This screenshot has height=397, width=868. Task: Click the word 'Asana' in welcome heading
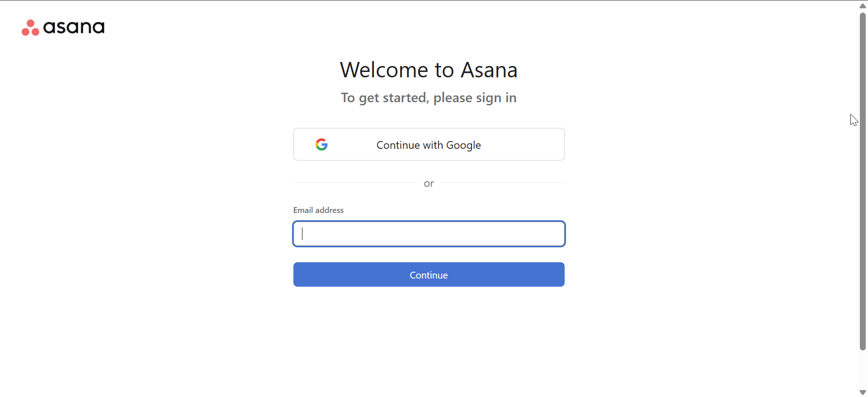click(x=489, y=70)
